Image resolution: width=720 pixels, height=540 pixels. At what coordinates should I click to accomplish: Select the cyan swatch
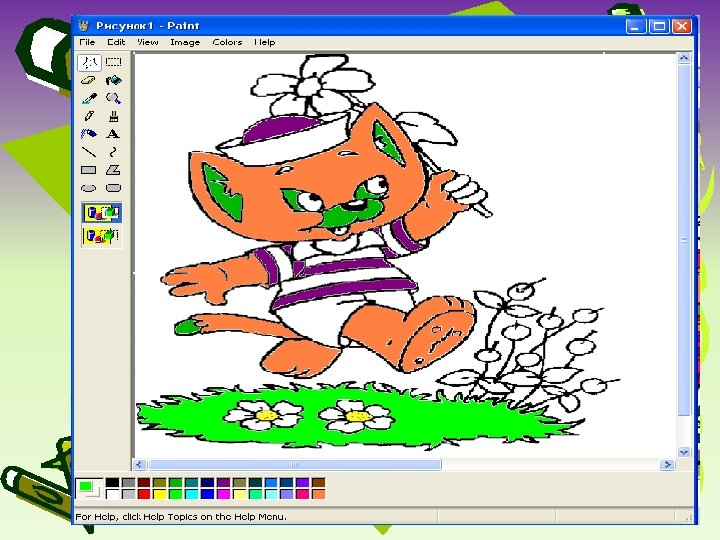tap(191, 494)
